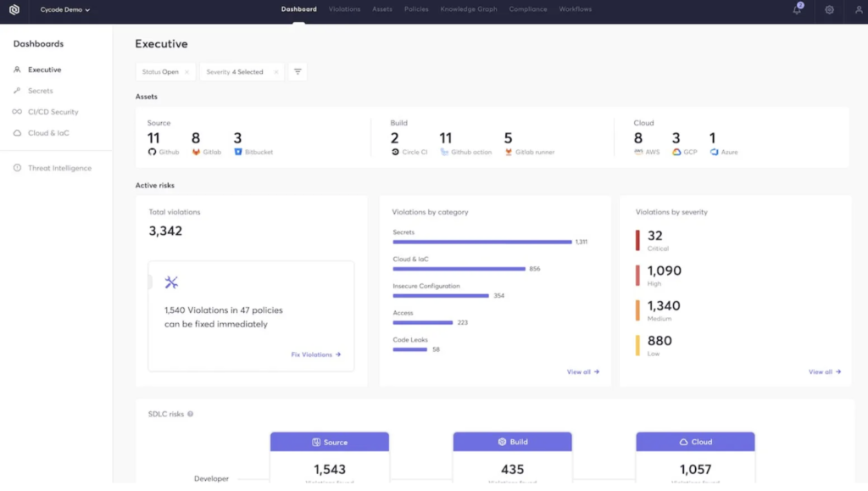Click the user profile icon

click(858, 10)
